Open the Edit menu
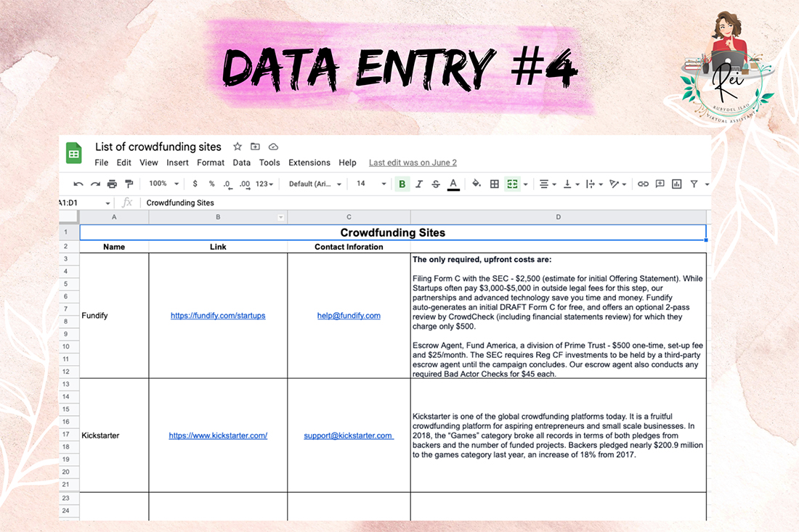Screen dimensions: 799x532 point(123,163)
